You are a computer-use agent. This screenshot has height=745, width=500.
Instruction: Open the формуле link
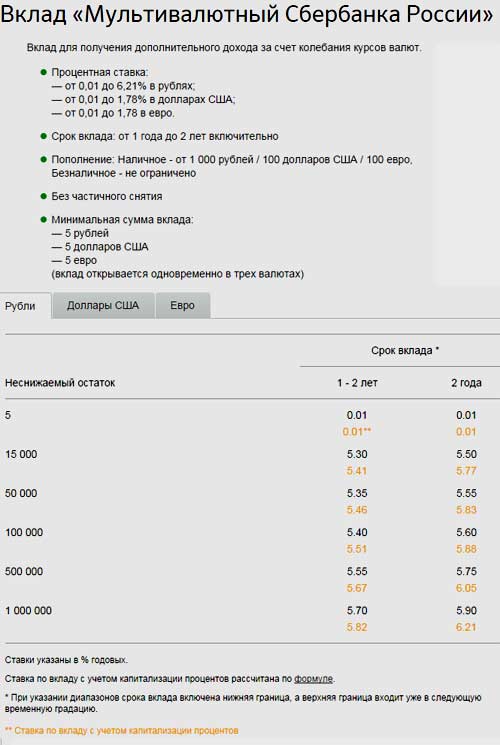pyautogui.click(x=313, y=679)
